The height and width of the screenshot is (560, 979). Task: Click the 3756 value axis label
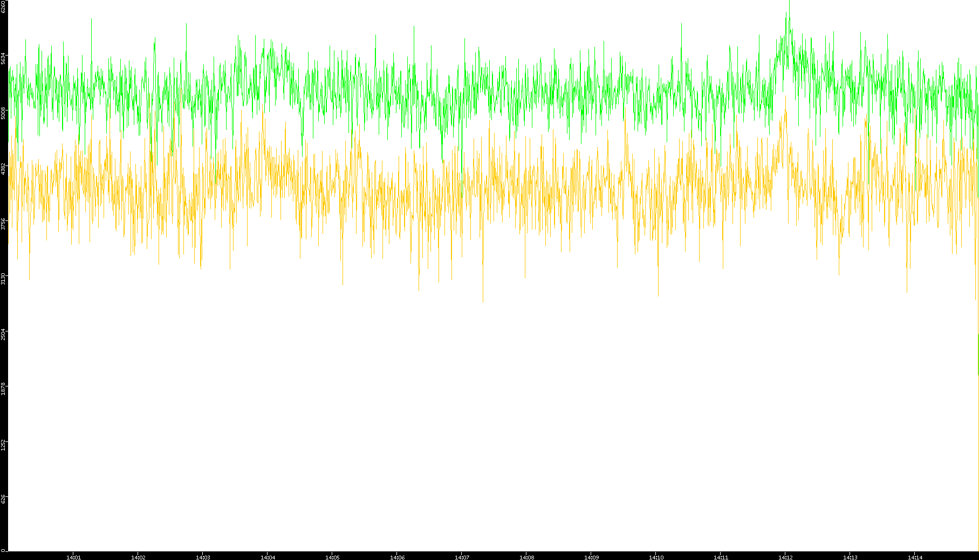(x=4, y=224)
